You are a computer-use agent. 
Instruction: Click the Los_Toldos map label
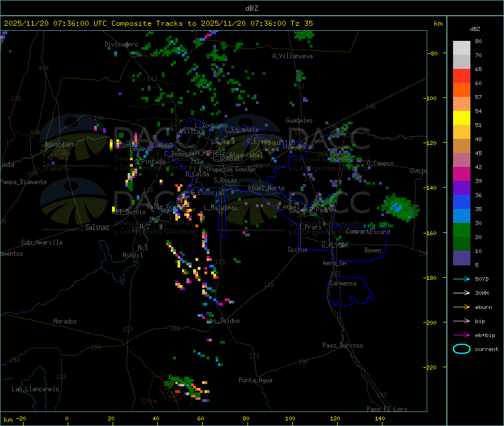[223, 321]
